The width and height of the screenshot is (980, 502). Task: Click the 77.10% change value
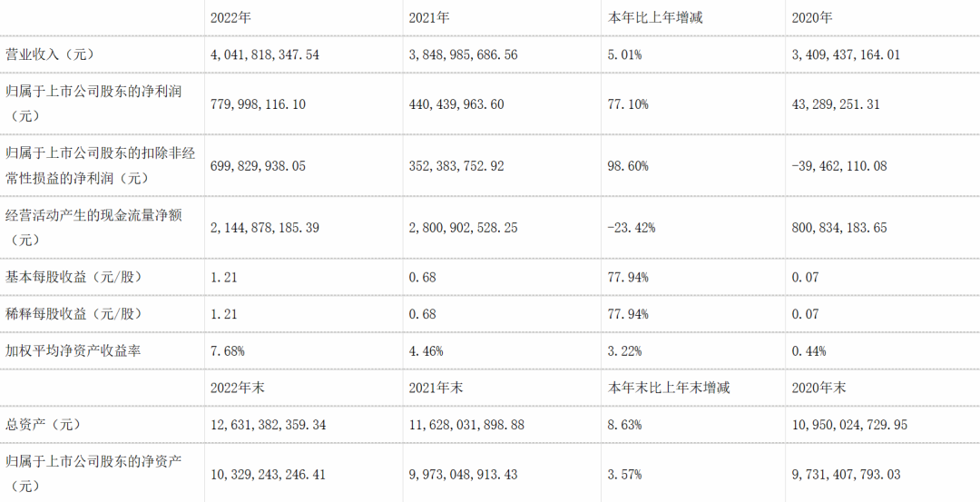[x=627, y=104]
